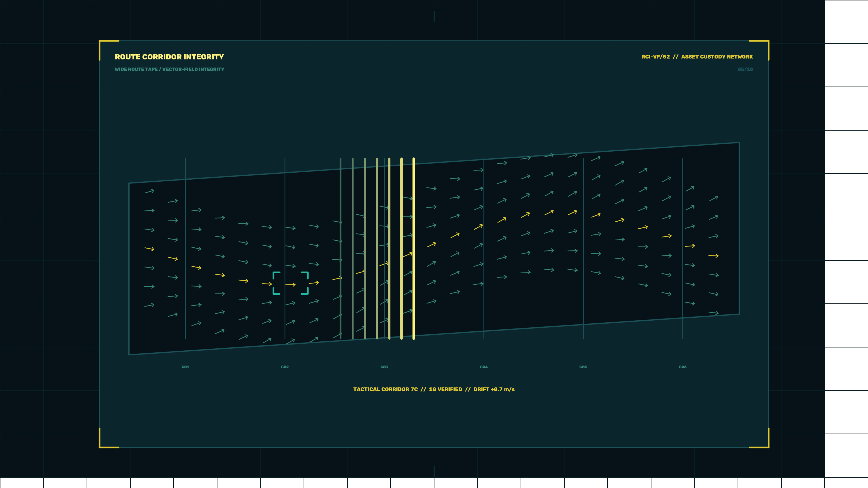
Task: Click the G04 gate label
Action: [484, 367]
